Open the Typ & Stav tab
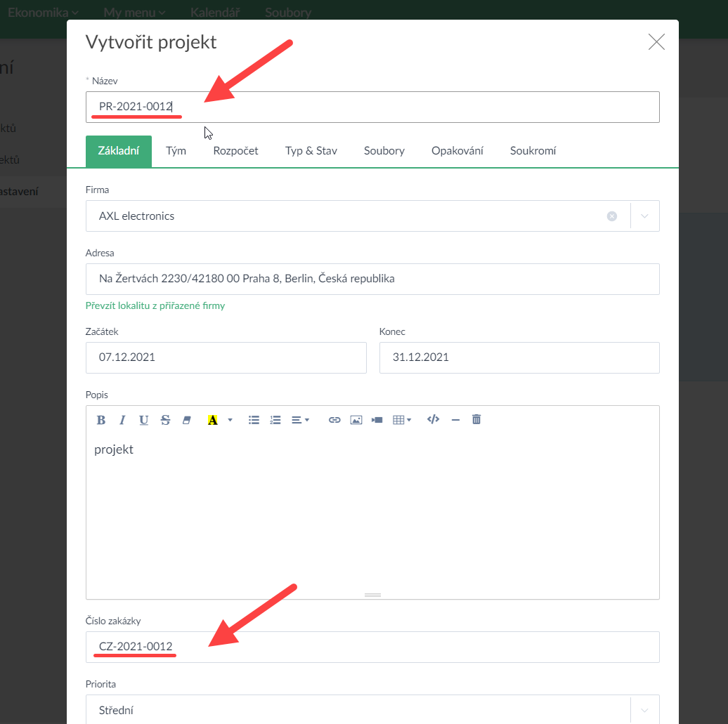This screenshot has height=724, width=728. [x=311, y=151]
